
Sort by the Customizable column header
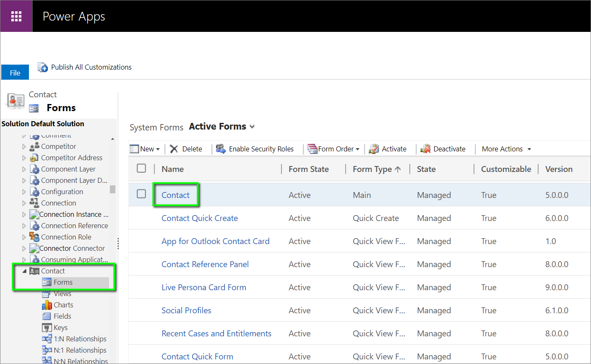pyautogui.click(x=506, y=169)
